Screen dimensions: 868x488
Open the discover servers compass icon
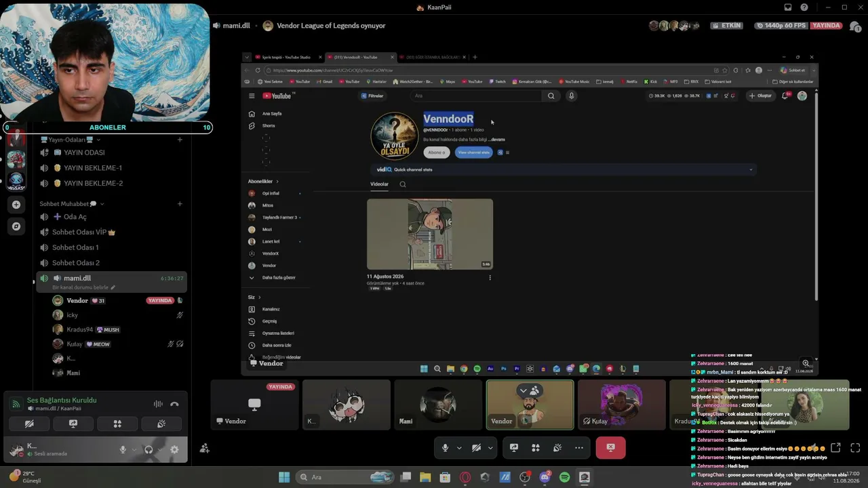16,226
